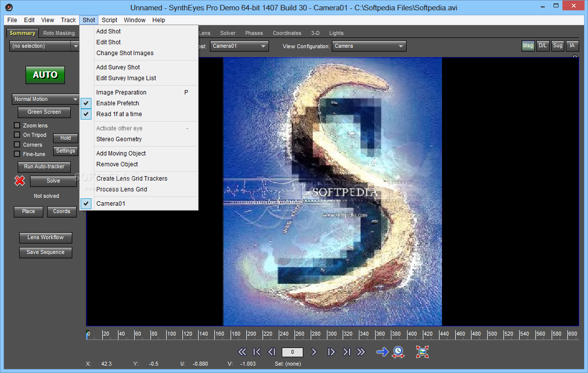588x373 pixels.
Task: Click the Run Auto-tracker button
Action: coord(44,166)
